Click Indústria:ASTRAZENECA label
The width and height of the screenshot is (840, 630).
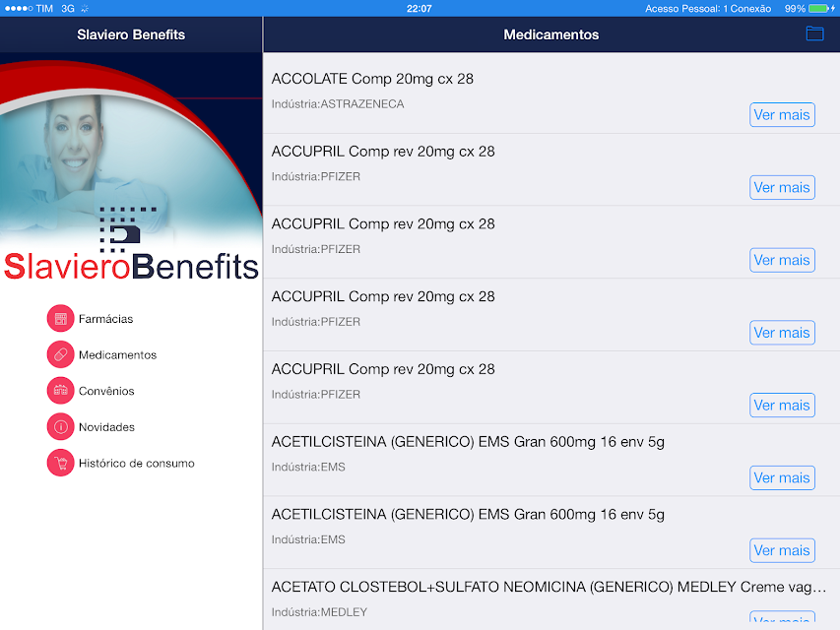338,104
